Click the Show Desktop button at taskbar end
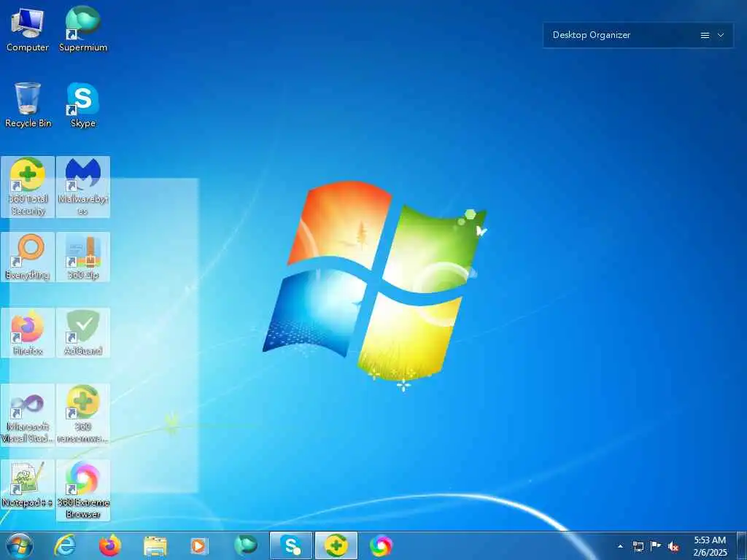The width and height of the screenshot is (747, 560). coord(742,545)
